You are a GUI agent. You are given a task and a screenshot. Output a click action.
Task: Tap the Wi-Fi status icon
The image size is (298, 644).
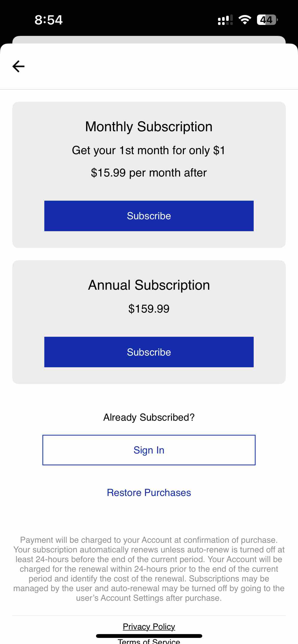(x=245, y=20)
